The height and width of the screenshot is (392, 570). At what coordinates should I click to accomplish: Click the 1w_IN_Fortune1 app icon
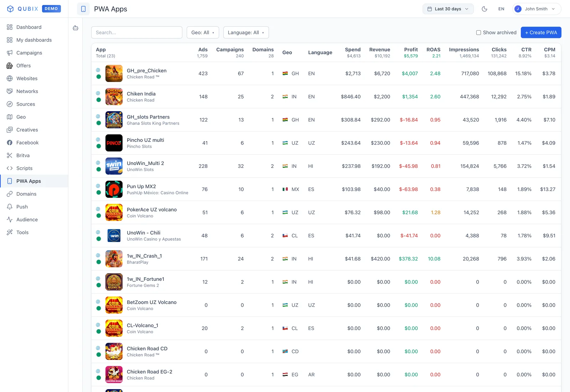[x=114, y=282]
